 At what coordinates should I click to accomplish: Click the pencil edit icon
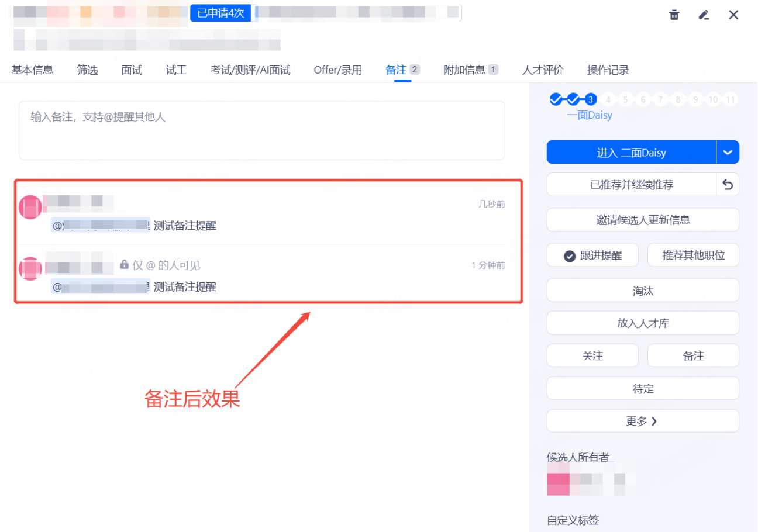pos(704,15)
